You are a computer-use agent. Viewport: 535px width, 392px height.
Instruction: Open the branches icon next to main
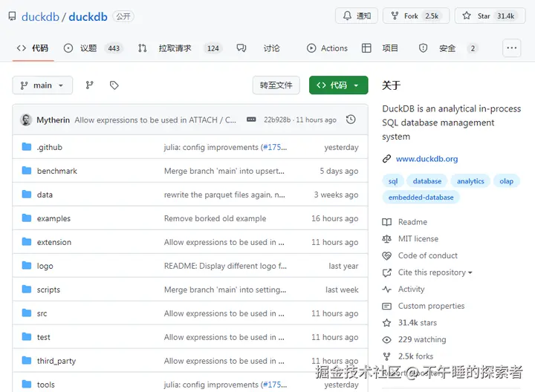tap(89, 85)
